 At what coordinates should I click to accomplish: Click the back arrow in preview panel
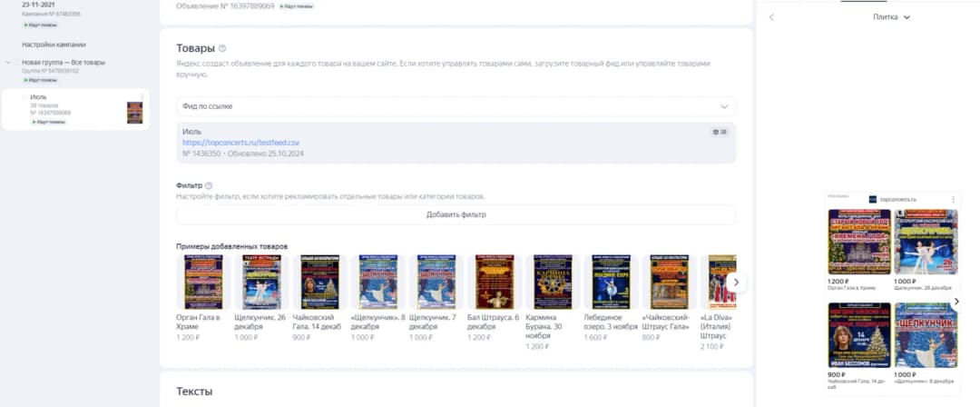(x=771, y=17)
